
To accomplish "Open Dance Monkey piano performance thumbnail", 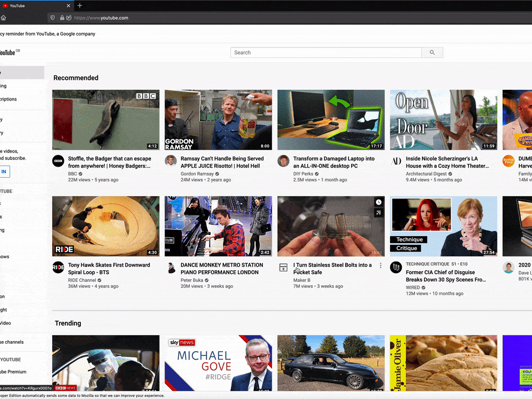I will coord(218,226).
